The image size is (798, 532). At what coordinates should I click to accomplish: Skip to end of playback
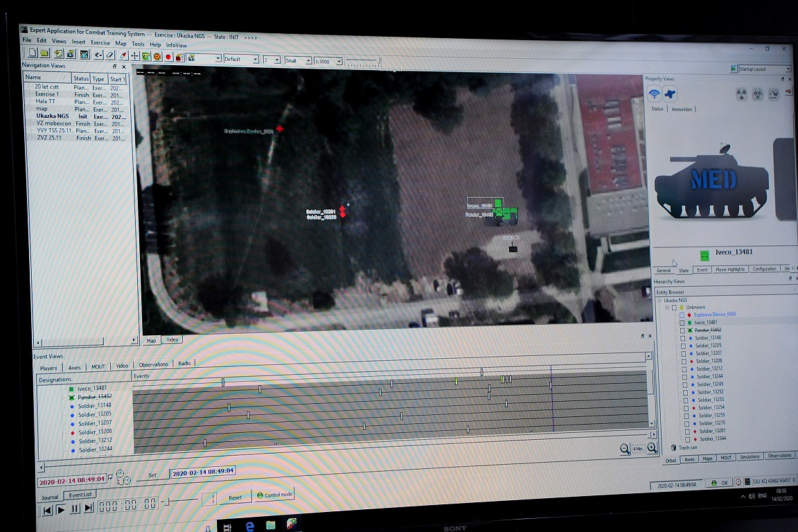(x=89, y=508)
